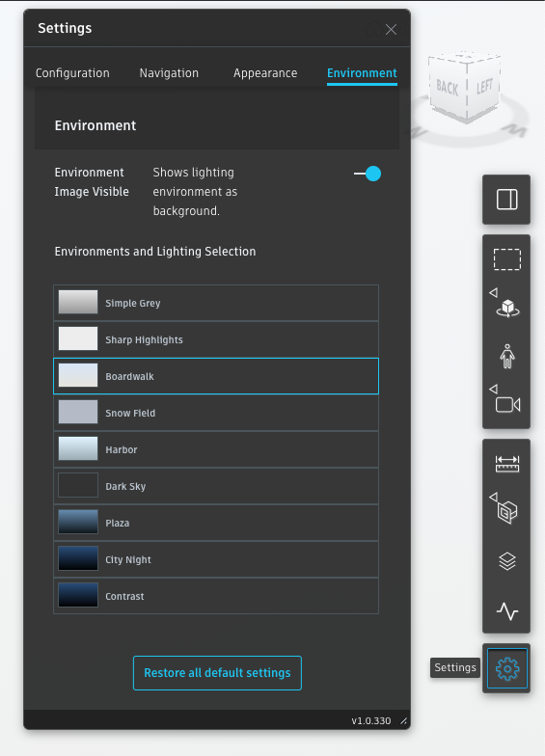Open the Navigation tab

point(169,73)
